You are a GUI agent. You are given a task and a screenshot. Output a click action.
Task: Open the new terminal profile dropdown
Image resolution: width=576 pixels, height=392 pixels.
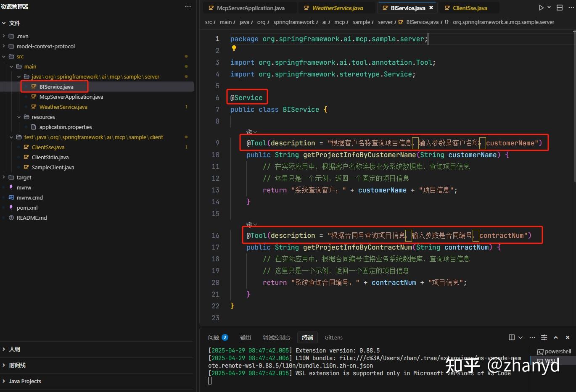[x=521, y=337]
